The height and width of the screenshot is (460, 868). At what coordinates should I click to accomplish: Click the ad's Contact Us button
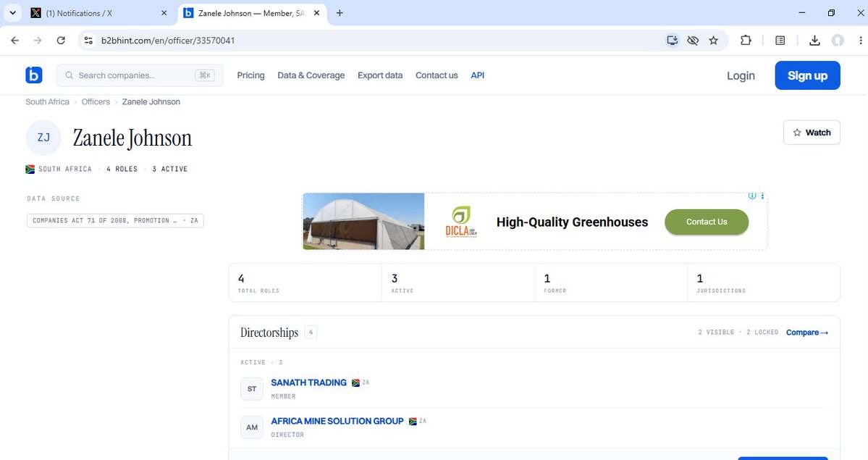(x=707, y=222)
